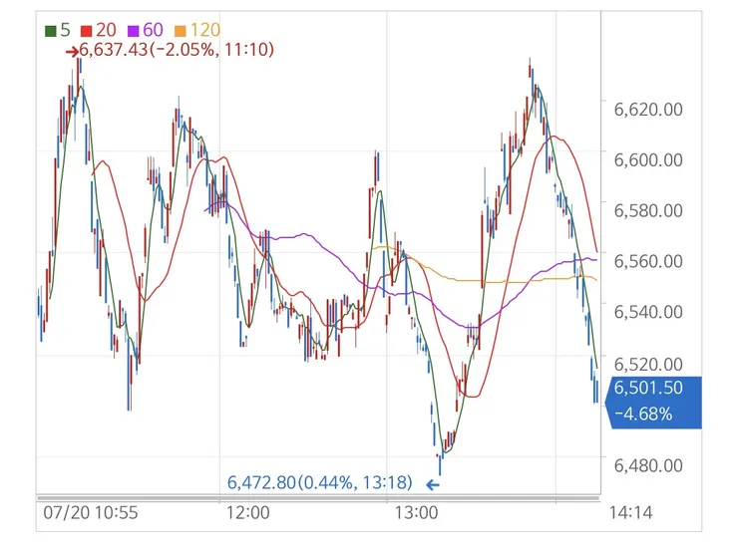Image resolution: width=738 pixels, height=560 pixels.
Task: Click the current price tag 6,501.50
Action: (x=648, y=388)
